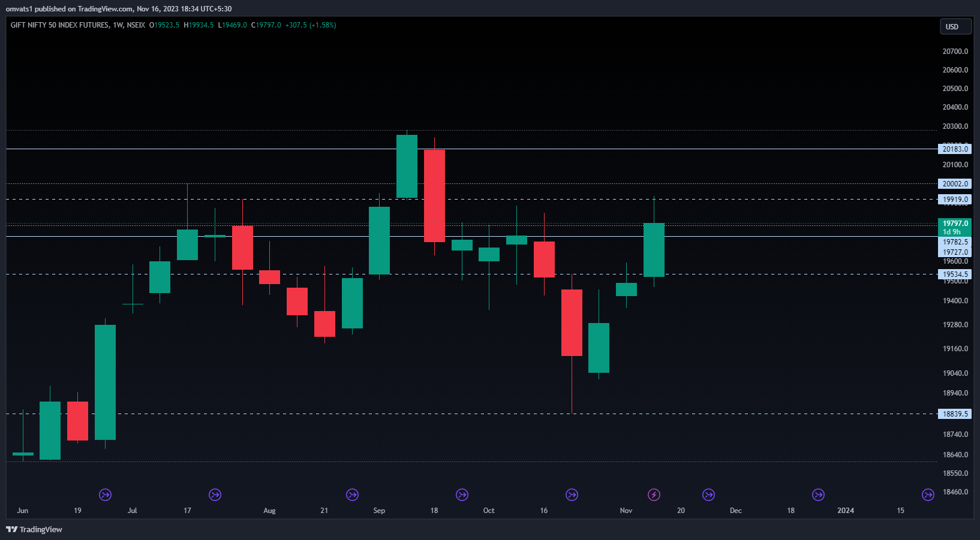Click the rollover icon between 21 and Sep
This screenshot has height=540, width=980.
pos(352,494)
